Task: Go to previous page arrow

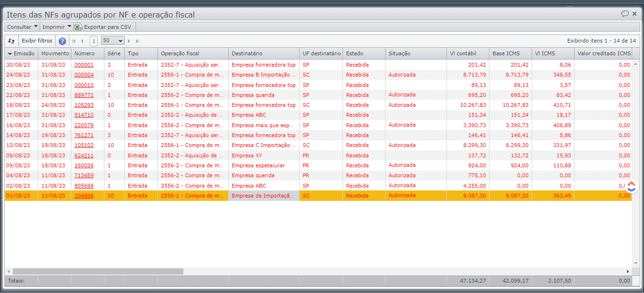Action: tap(83, 41)
